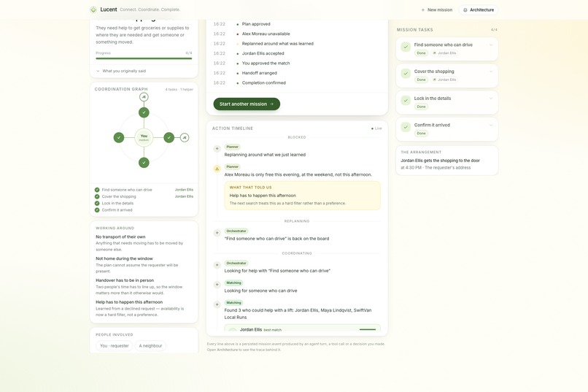Open the Architecture view

pos(479,9)
